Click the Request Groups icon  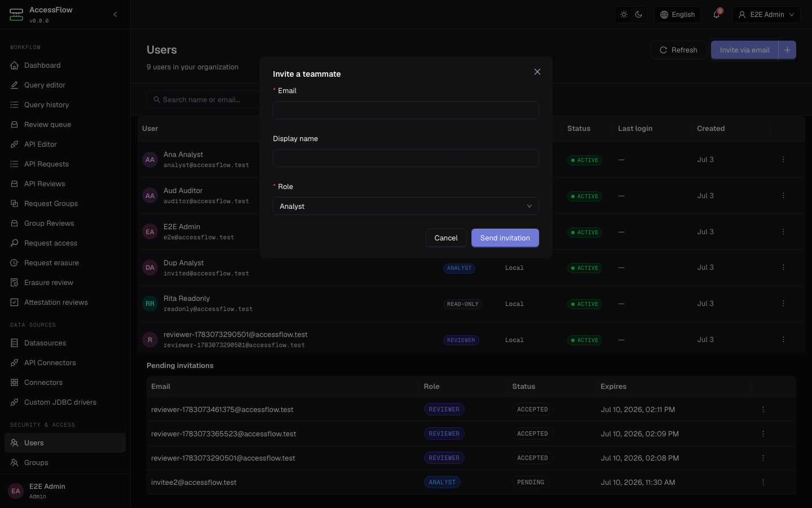coord(15,204)
